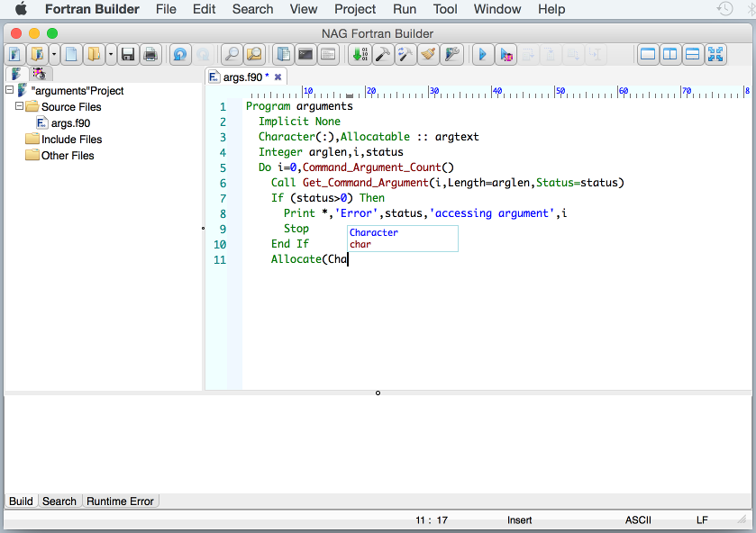The width and height of the screenshot is (756, 533).
Task: Open the Project menu
Action: (x=355, y=9)
